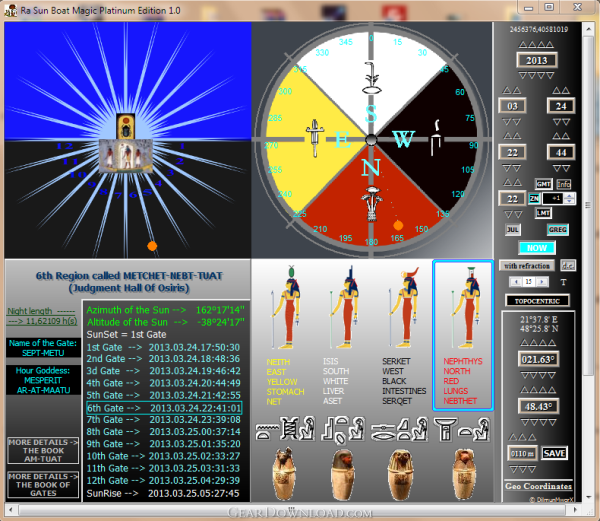Switch time mode to ZN zone time
Image resolution: width=600 pixels, height=521 pixels.
[x=534, y=198]
